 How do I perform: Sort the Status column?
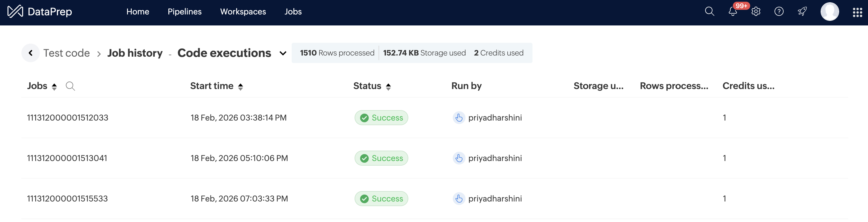click(x=388, y=87)
